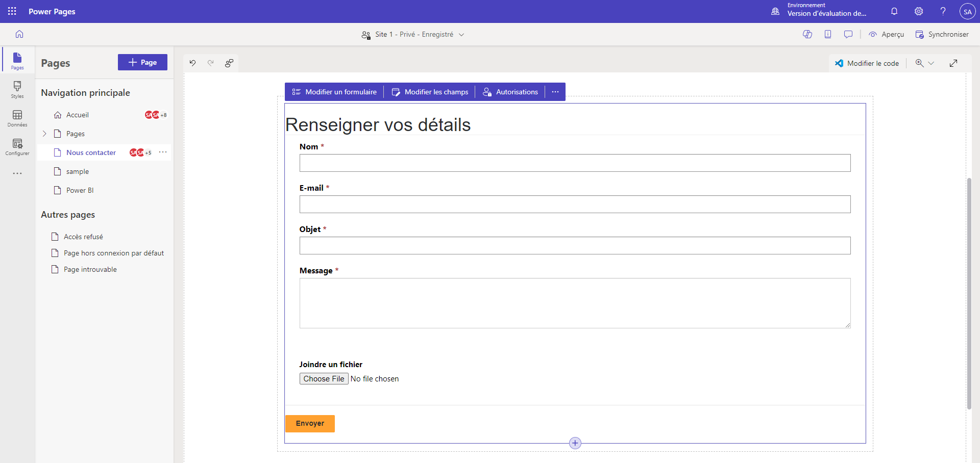Open the comments icon in the editor toolbar

tap(849, 34)
